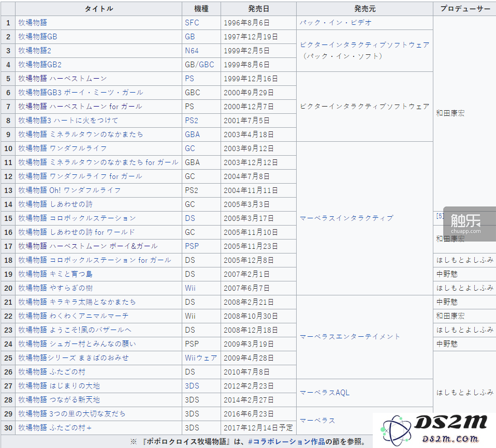Viewport: 496px width, 448px height.
Task: Open 牧場物語 ハーベストムーン ボーイ&ガール link
Action: tap(88, 246)
